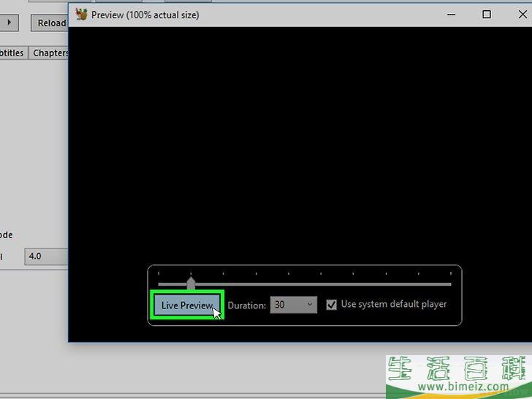532x399 pixels.
Task: Minimize the Preview window
Action: point(452,15)
